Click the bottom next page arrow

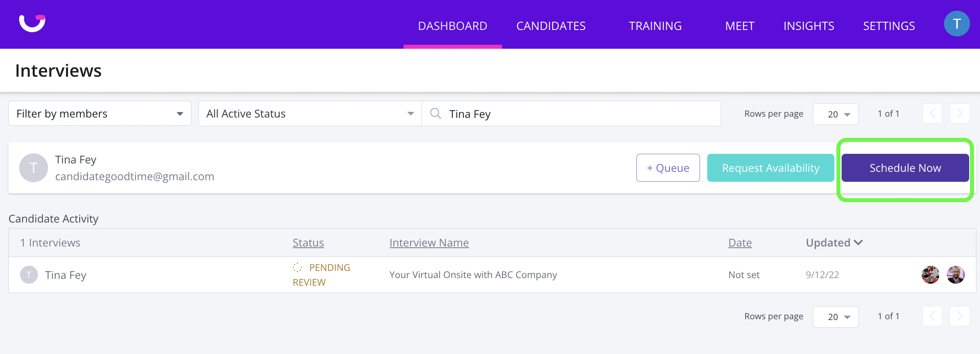pyautogui.click(x=959, y=316)
